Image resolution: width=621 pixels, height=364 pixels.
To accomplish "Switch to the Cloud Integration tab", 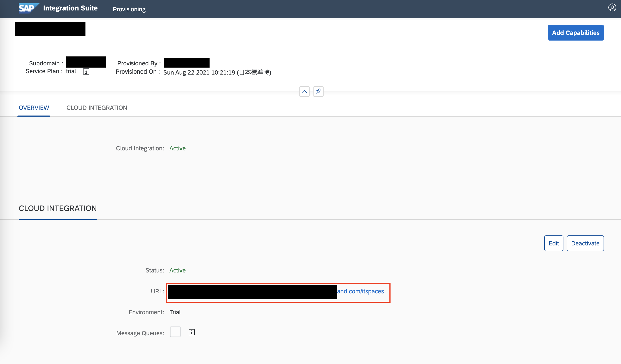I will (x=97, y=108).
